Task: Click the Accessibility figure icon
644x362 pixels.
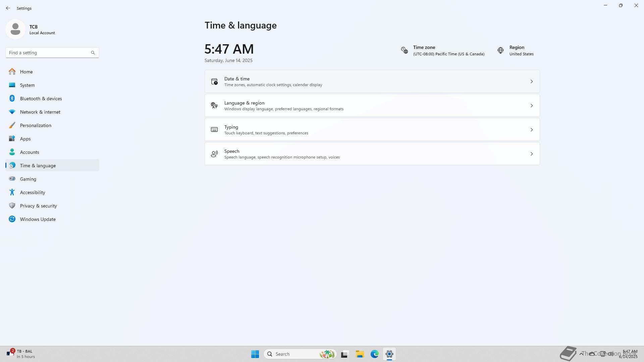Action: [12, 192]
